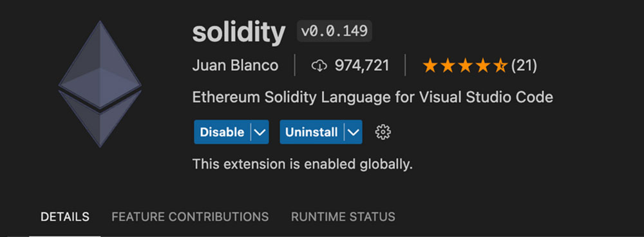Open the FEATURE CONTRIBUTIONS tab
Viewport: 644px width, 237px height.
tap(190, 217)
